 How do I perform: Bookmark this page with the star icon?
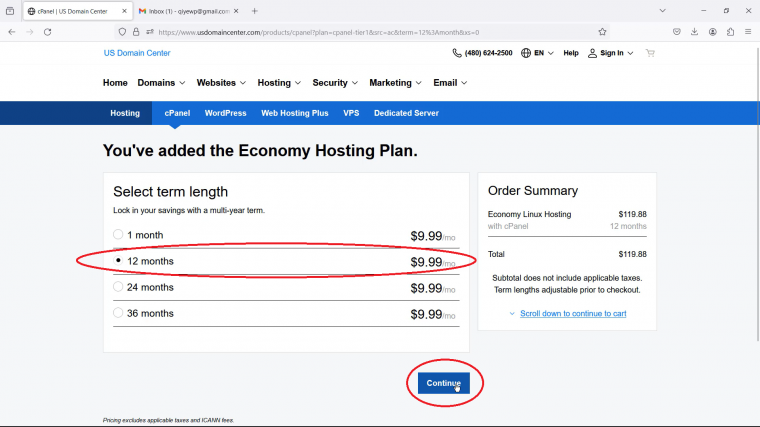602,32
